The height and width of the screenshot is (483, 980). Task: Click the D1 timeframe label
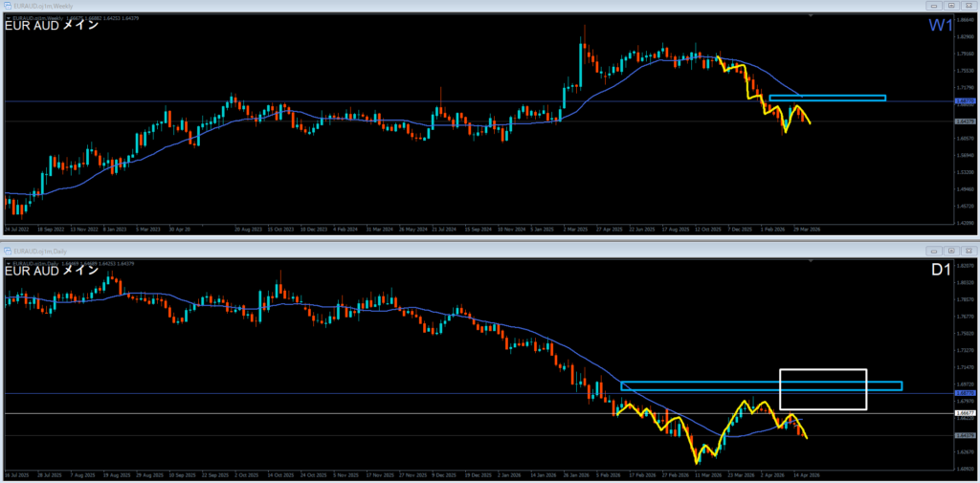pyautogui.click(x=940, y=270)
